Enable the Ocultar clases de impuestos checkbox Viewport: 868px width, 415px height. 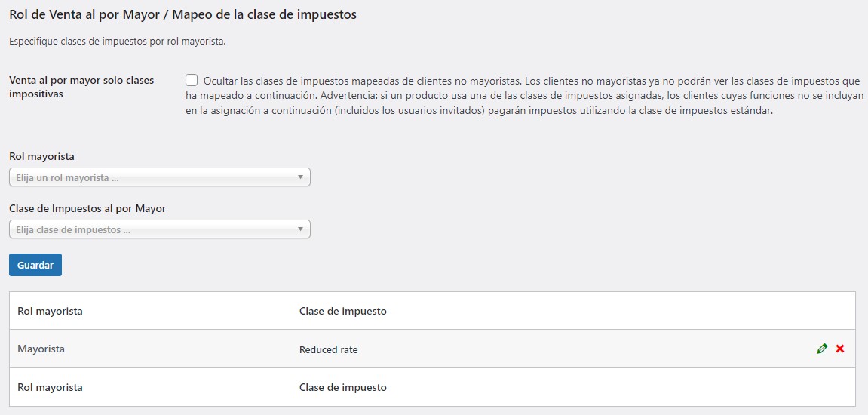tap(192, 80)
